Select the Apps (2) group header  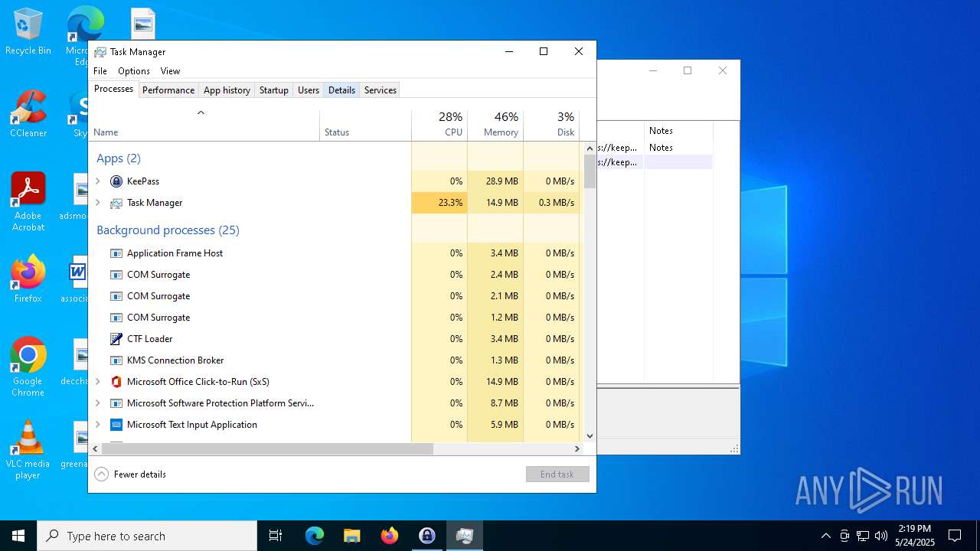pos(119,158)
